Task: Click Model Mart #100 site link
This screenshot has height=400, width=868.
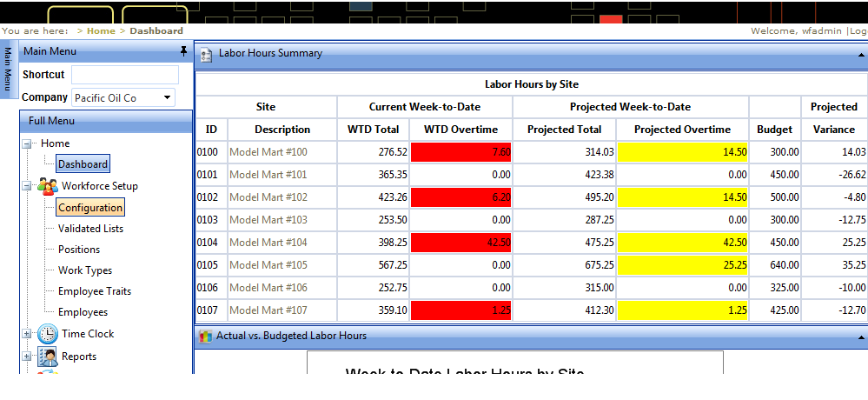Action: tap(268, 152)
